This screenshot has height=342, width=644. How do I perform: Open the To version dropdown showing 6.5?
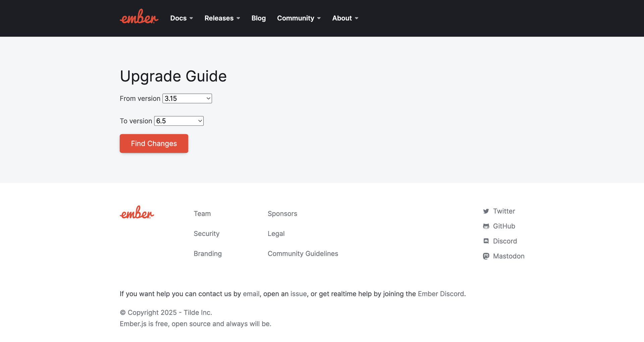click(x=179, y=121)
